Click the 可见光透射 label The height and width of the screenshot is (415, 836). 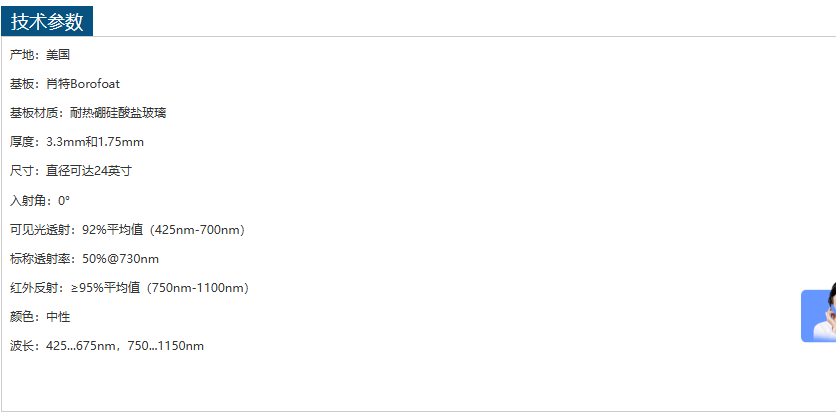click(40, 230)
